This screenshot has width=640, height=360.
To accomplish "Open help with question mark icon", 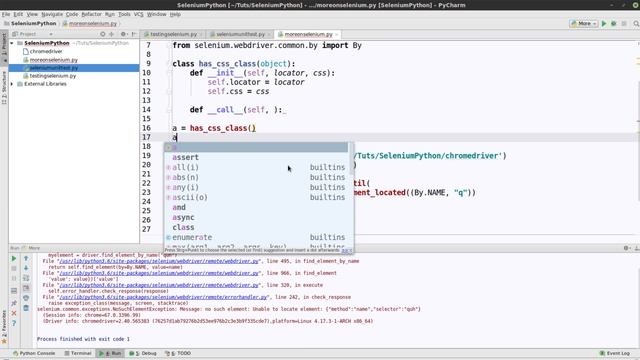I will pyautogui.click(x=13, y=323).
